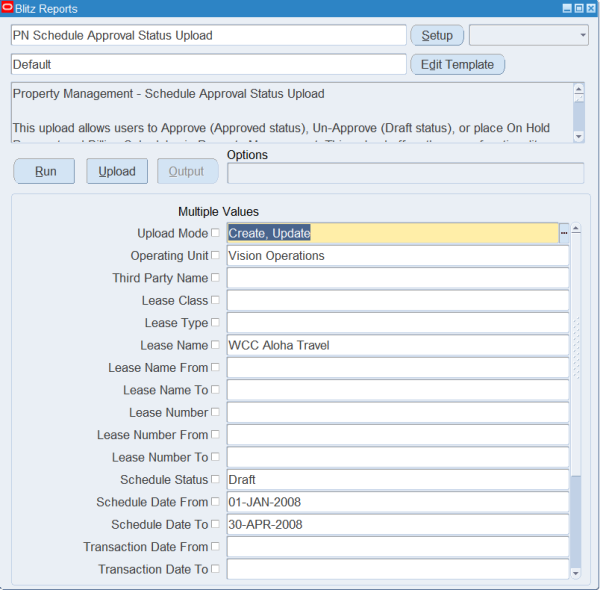Click the Lease Number From field
Screen dimensions: 600x590
398,435
